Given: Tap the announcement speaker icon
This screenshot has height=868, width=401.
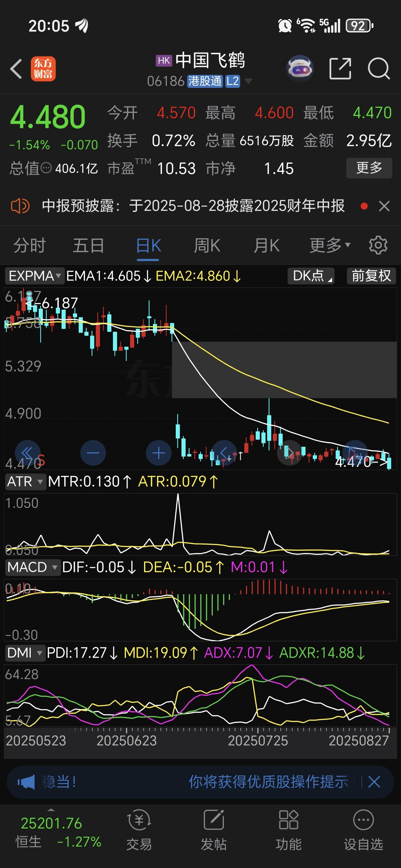Looking at the screenshot, I should click(x=20, y=206).
